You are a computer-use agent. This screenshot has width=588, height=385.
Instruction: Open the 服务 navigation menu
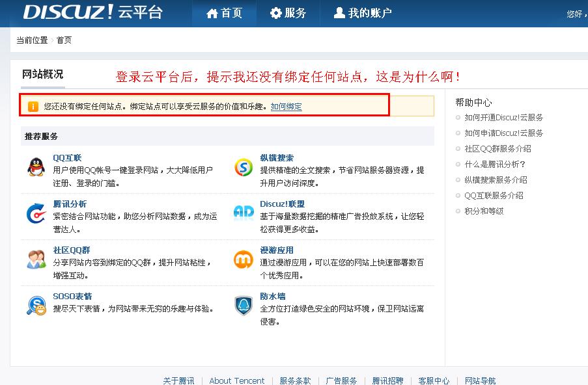pos(288,13)
